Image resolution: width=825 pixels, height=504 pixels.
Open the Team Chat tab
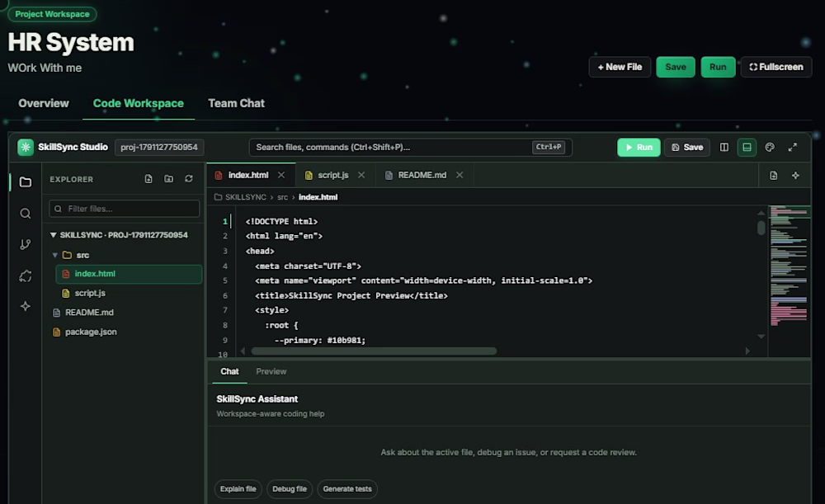click(236, 103)
